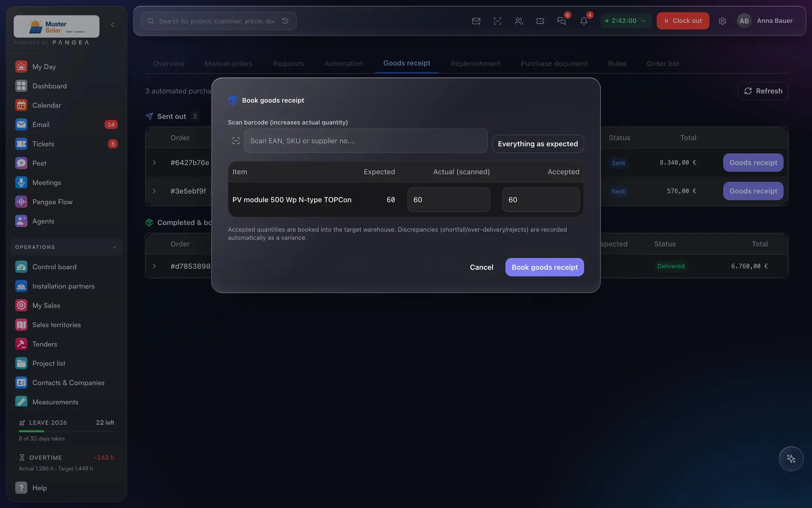Image resolution: width=812 pixels, height=508 pixels.
Task: Expand order row #d7853898
Action: point(154,266)
